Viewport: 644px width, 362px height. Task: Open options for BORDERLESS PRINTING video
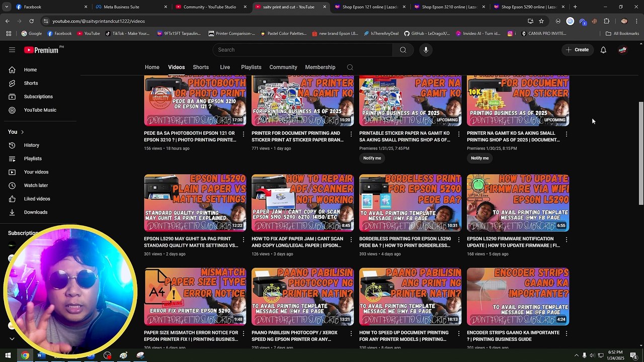(x=459, y=240)
